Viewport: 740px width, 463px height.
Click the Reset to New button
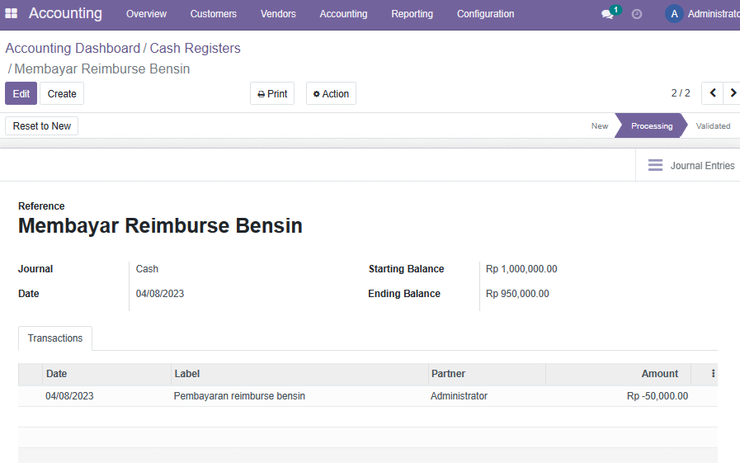pos(42,126)
